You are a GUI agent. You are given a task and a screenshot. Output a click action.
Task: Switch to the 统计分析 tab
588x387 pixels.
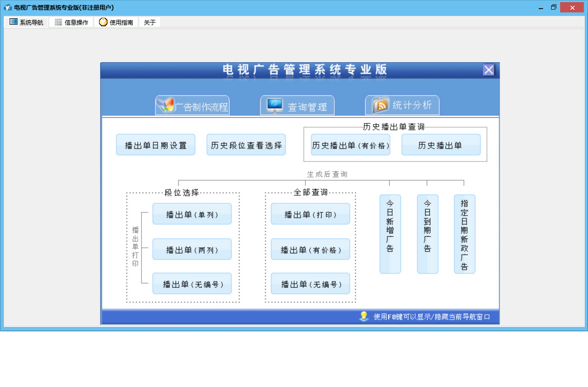402,106
